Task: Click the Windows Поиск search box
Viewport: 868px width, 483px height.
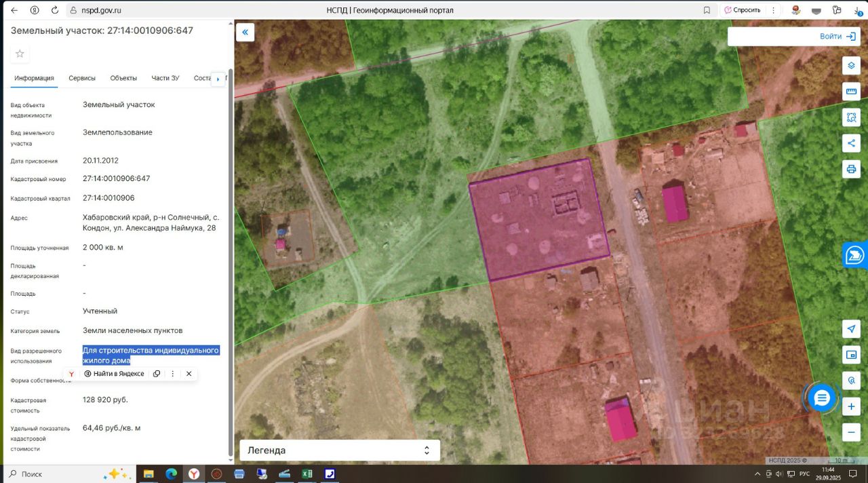Action: click(x=68, y=474)
